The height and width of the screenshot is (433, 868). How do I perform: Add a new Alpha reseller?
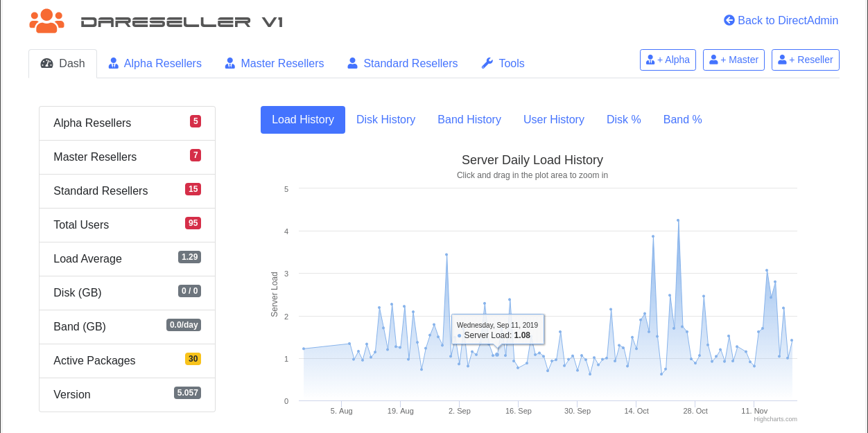pyautogui.click(x=668, y=60)
